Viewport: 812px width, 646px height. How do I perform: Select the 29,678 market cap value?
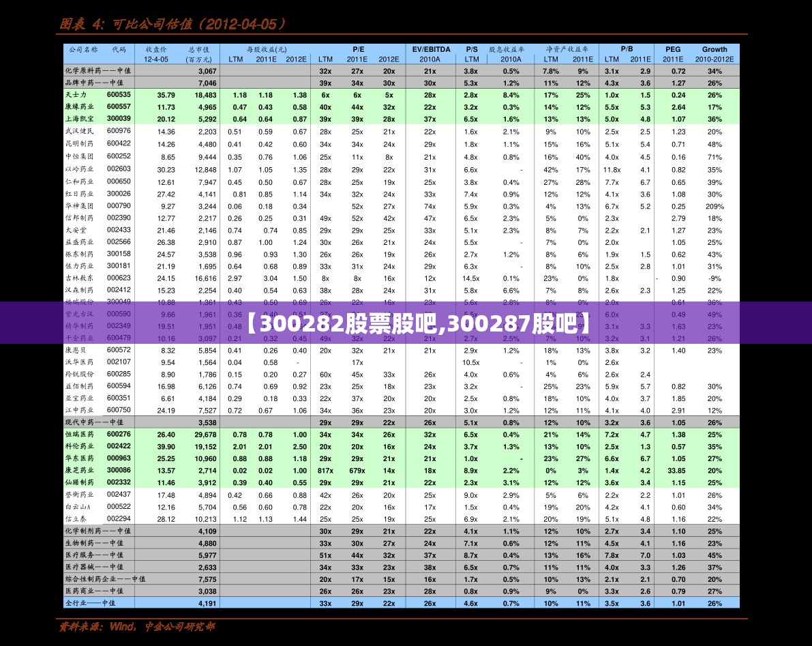point(206,435)
